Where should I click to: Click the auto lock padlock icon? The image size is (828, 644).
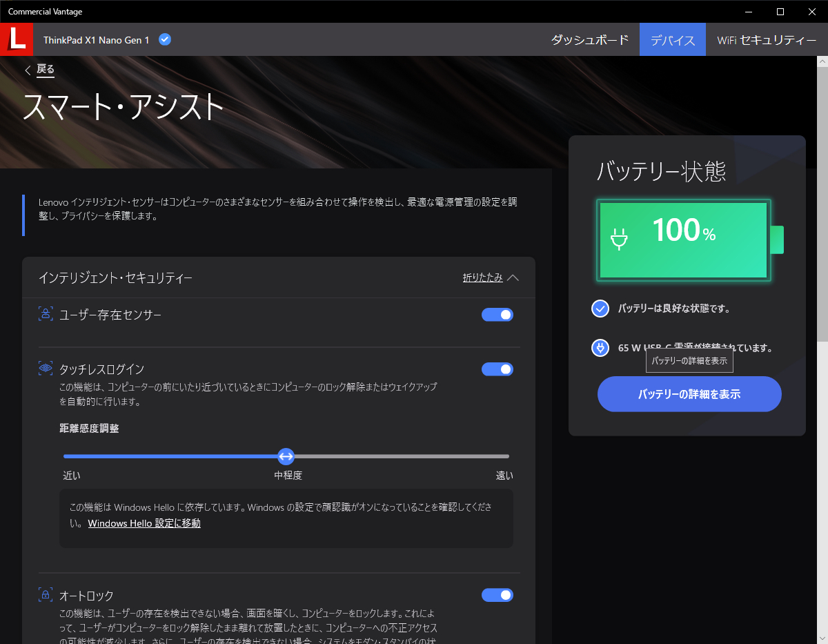(x=46, y=595)
